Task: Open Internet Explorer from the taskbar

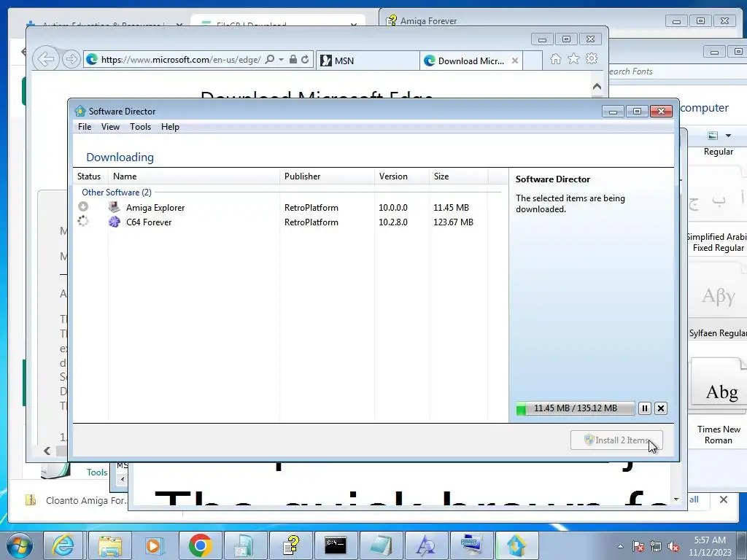Action: (x=63, y=545)
